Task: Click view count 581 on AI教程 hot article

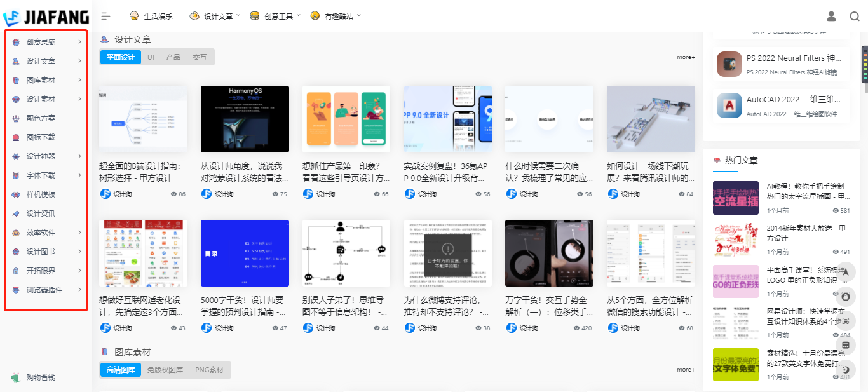Action: pyautogui.click(x=841, y=211)
